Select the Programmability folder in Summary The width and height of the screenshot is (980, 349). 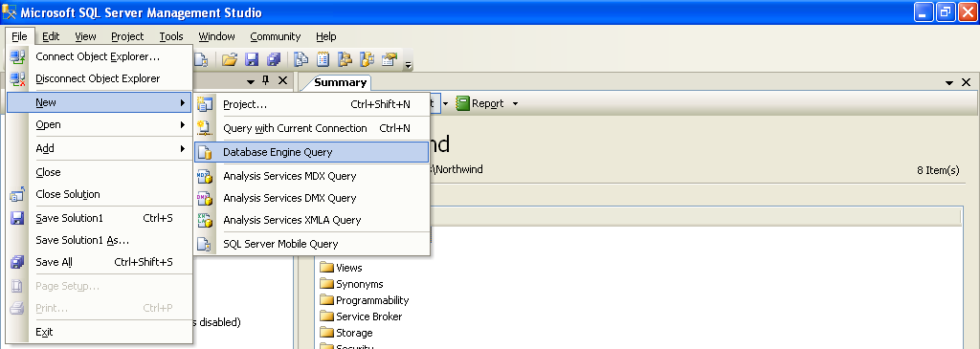click(365, 299)
